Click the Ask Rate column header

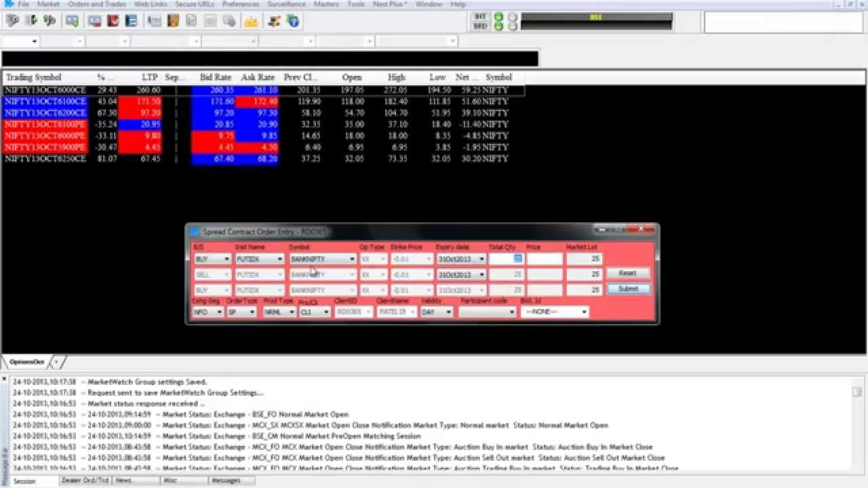[258, 77]
